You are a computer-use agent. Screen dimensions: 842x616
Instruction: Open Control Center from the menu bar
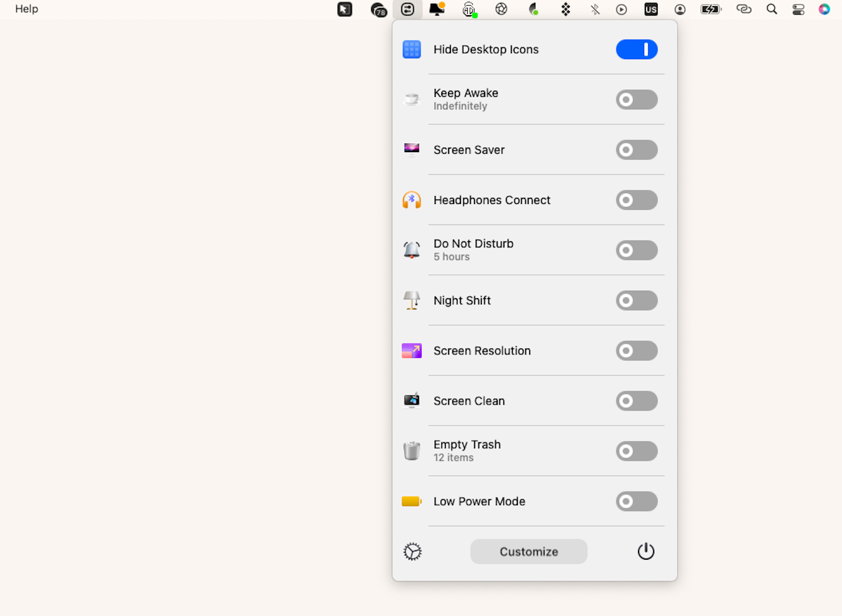click(x=797, y=9)
